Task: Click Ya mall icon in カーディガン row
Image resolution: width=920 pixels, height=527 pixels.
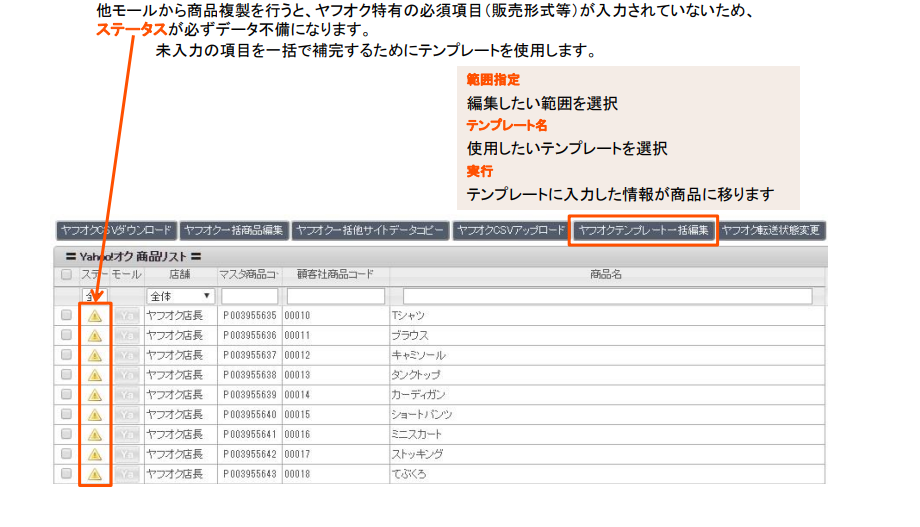Action: [127, 395]
